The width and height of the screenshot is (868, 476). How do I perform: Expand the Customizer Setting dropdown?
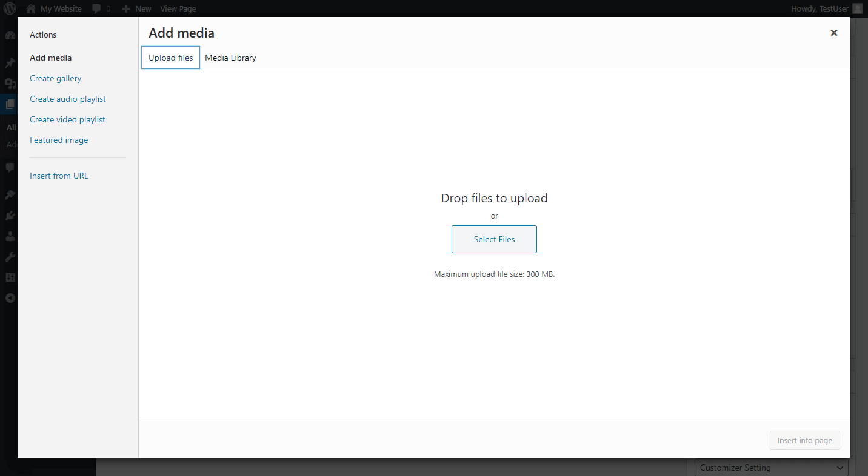[x=772, y=468]
